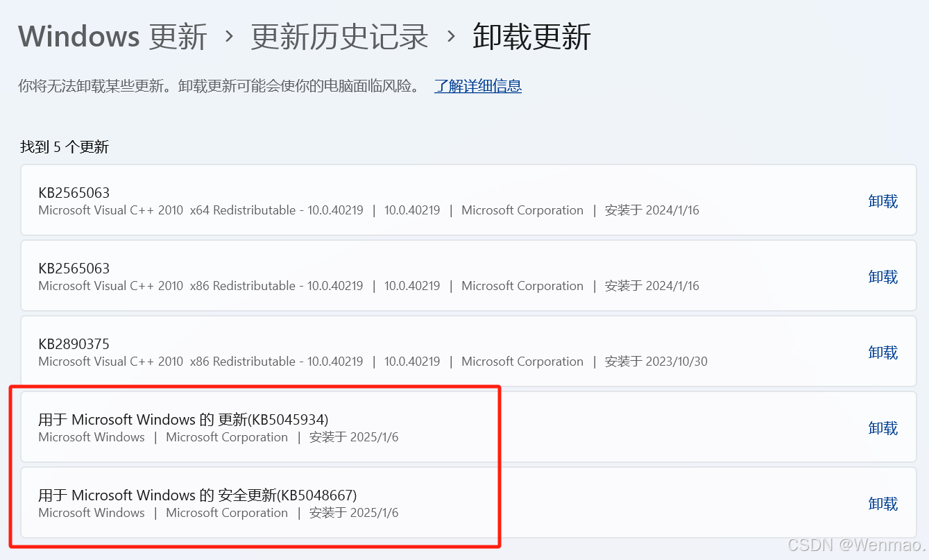The width and height of the screenshot is (929, 560).
Task: Click 卸载 for KB2890375
Action: tap(883, 353)
